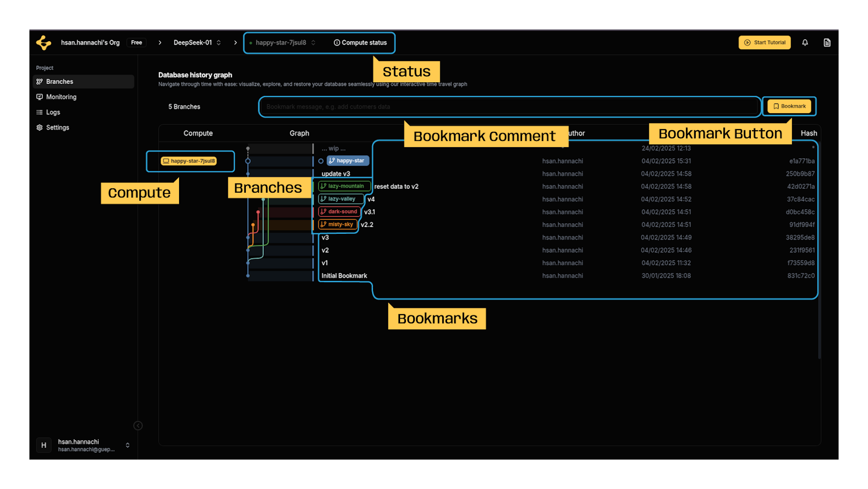Select the 'v2.2' bookmark label
Viewport: 868px width, 489px height.
(x=367, y=225)
